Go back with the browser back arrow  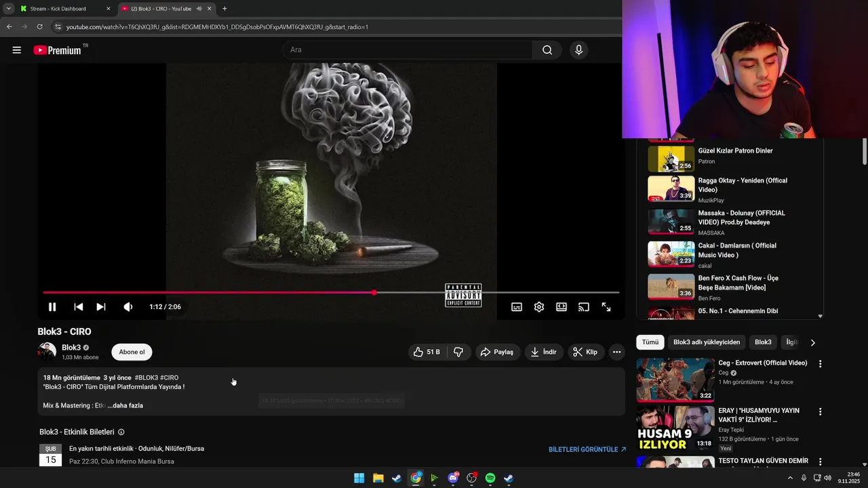[9, 27]
